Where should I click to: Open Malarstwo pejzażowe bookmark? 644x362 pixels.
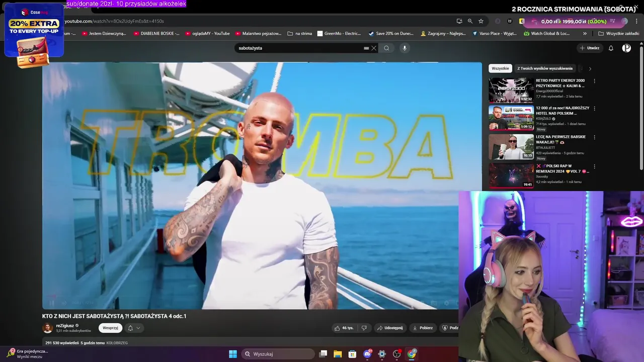258,34
